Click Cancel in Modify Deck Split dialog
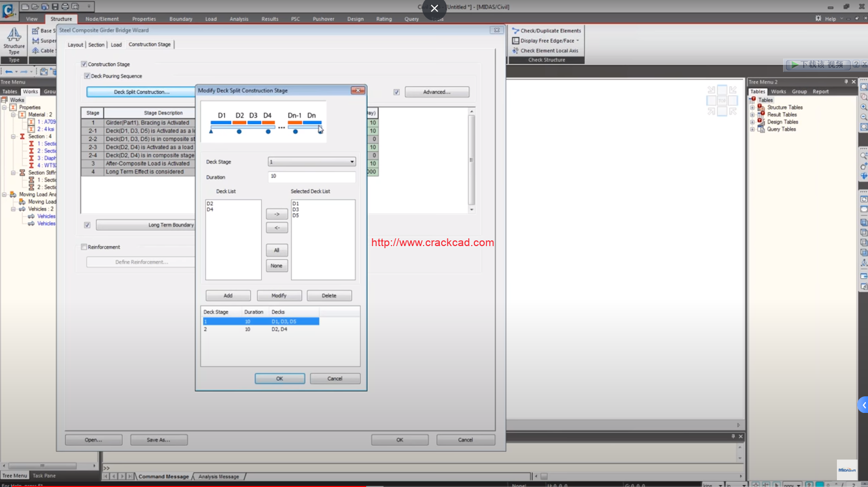The width and height of the screenshot is (868, 487). tap(335, 379)
